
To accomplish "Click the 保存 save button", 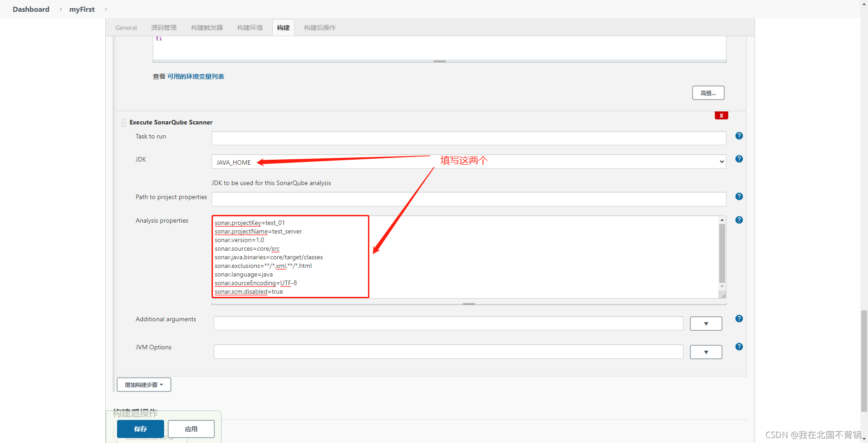I will (x=141, y=429).
